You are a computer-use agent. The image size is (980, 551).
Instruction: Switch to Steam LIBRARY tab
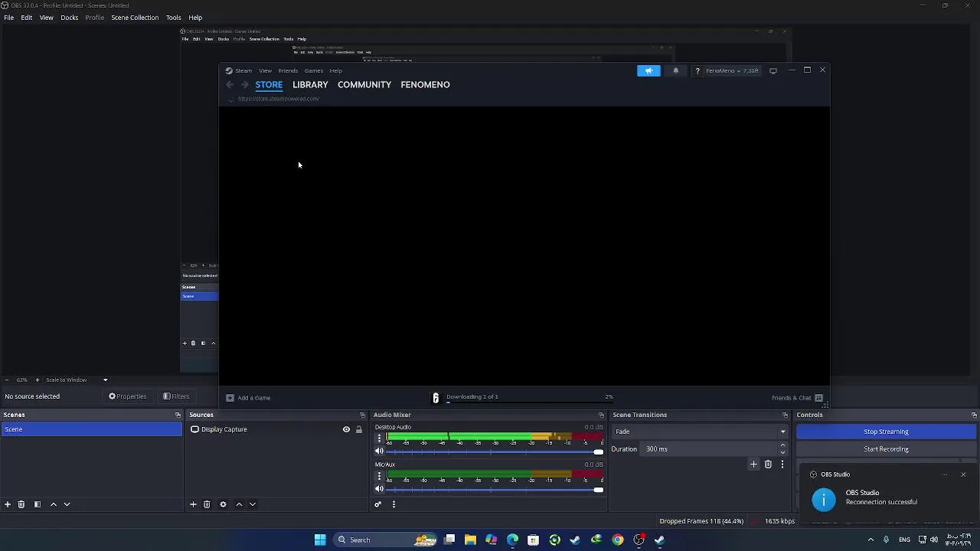(310, 85)
